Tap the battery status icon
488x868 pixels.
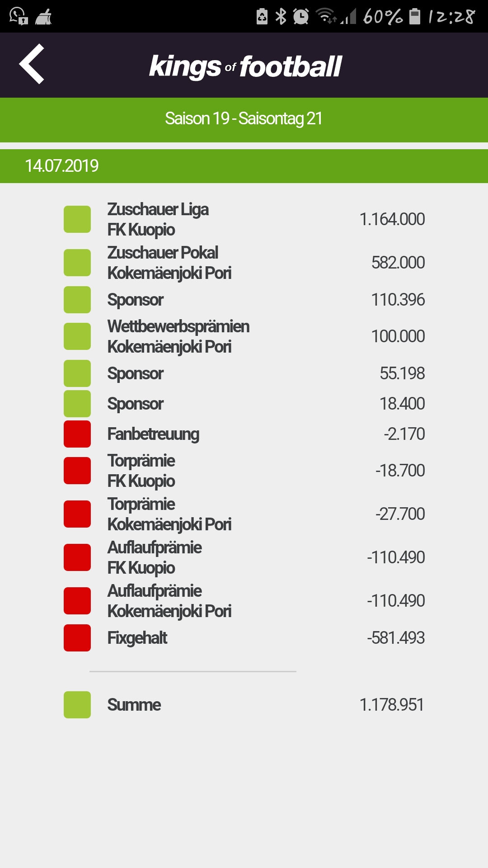(415, 16)
